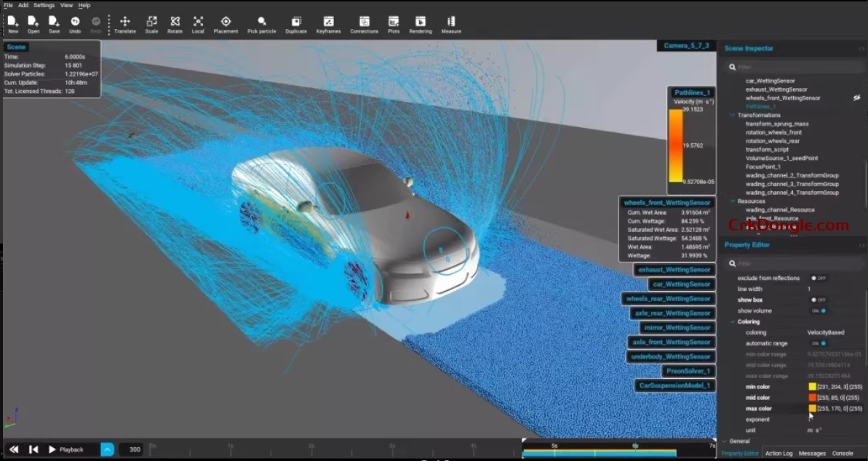Collapse the Coloring section
The height and width of the screenshot is (461, 868).
[733, 321]
